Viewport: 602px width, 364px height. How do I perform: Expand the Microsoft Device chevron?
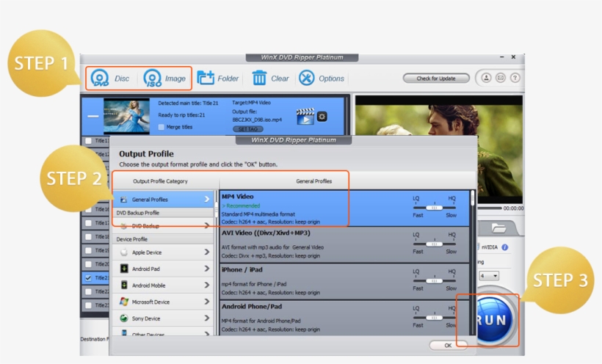click(207, 302)
